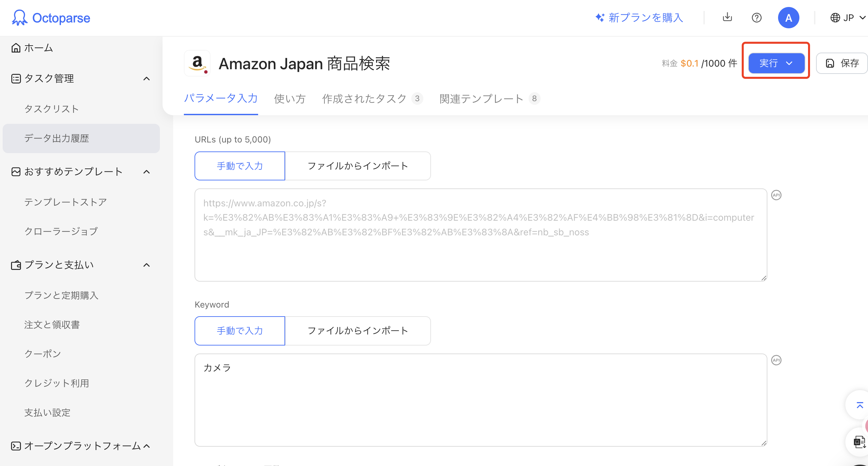
Task: Click the 保存 button
Action: click(x=842, y=63)
